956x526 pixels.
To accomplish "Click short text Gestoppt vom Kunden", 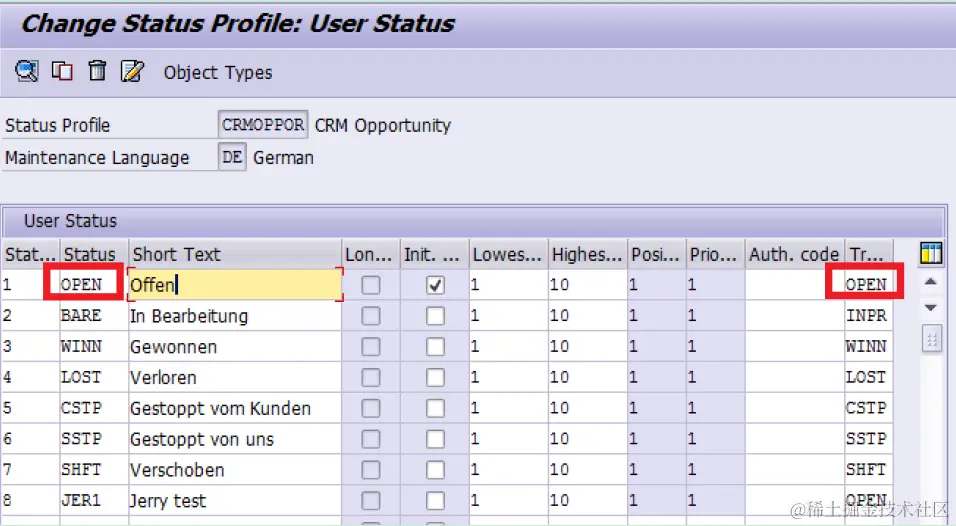I will pyautogui.click(x=221, y=408).
